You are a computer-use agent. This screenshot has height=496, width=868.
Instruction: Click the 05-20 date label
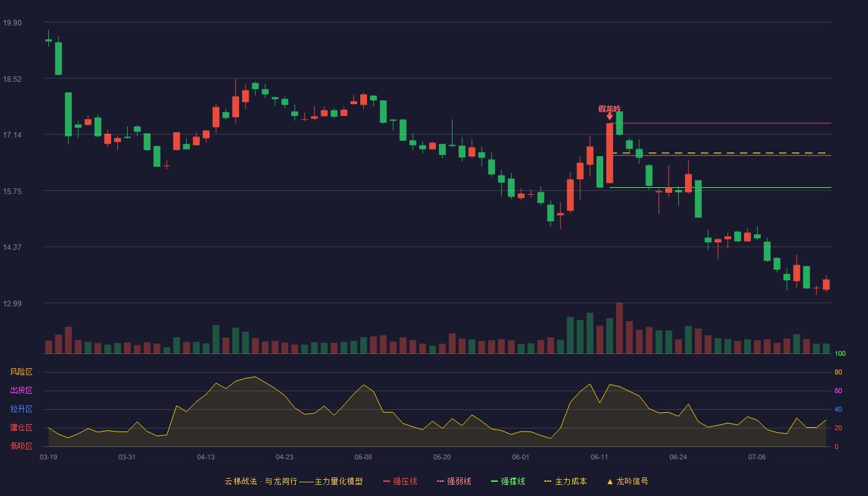(442, 457)
